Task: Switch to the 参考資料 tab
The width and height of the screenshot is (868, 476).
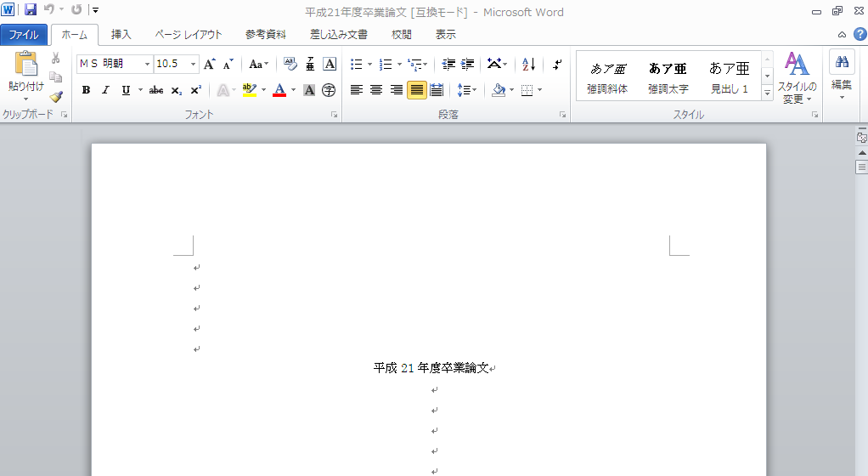Action: (266, 34)
